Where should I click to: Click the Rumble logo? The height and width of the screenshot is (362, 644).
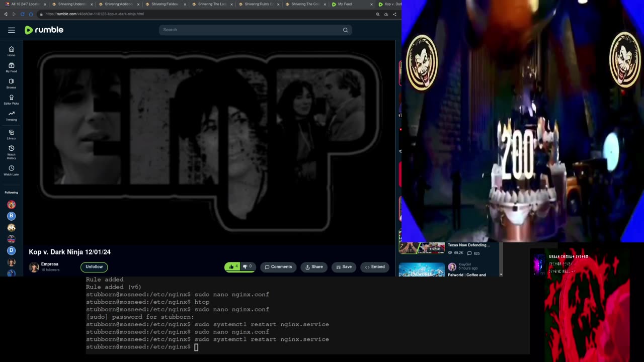click(x=44, y=30)
